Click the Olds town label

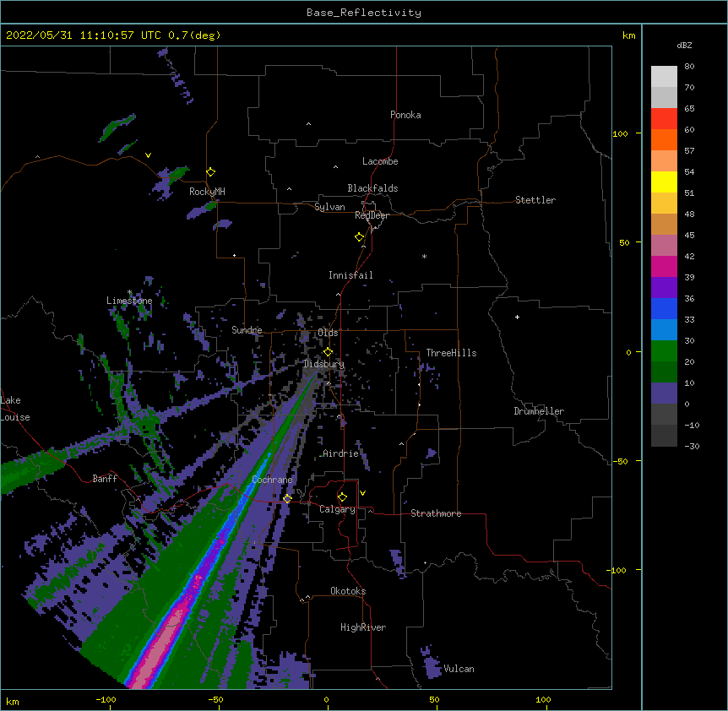coord(328,333)
